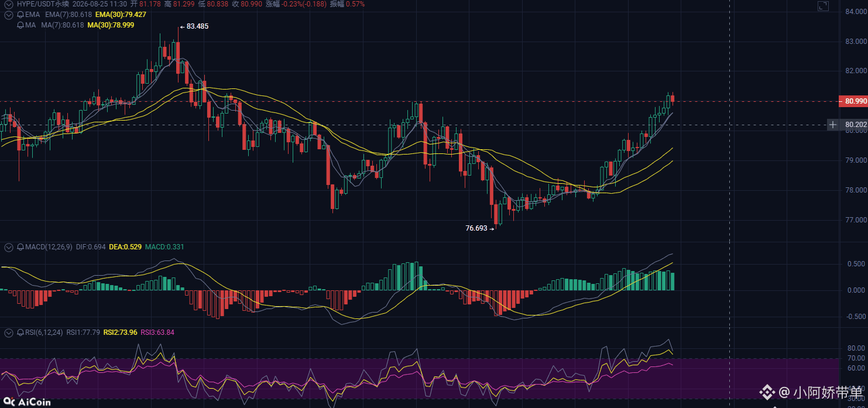Click the MACD(12,26,9) indicator name
Image resolution: width=868 pixels, height=408 pixels.
[x=49, y=248]
